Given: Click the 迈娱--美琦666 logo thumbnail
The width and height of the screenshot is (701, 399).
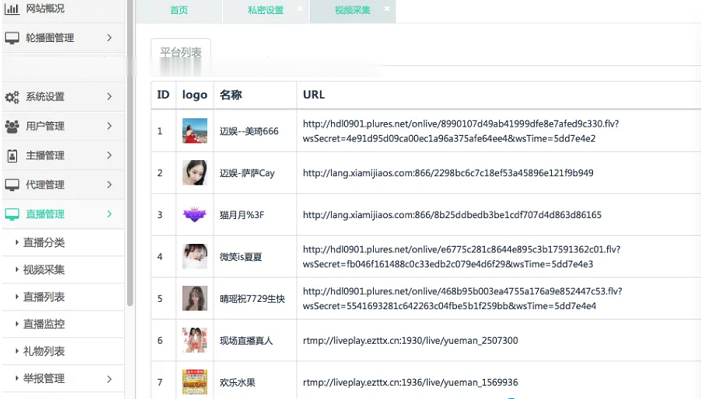Looking at the screenshot, I should pyautogui.click(x=195, y=131).
